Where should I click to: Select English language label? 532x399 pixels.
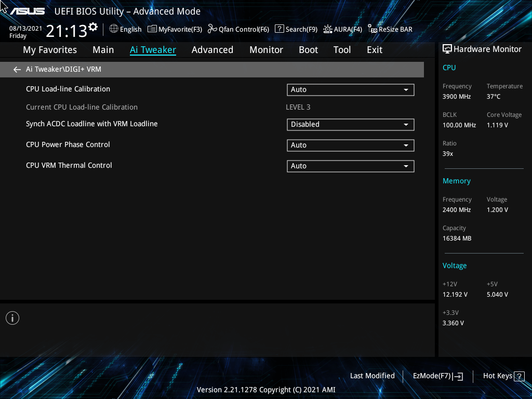coord(130,29)
